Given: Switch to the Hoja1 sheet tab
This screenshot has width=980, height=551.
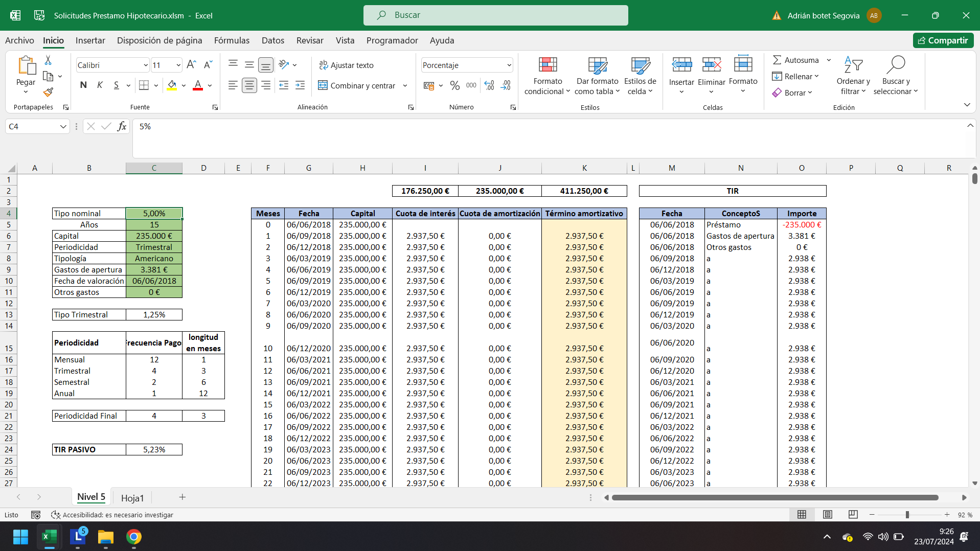Looking at the screenshot, I should pos(132,497).
